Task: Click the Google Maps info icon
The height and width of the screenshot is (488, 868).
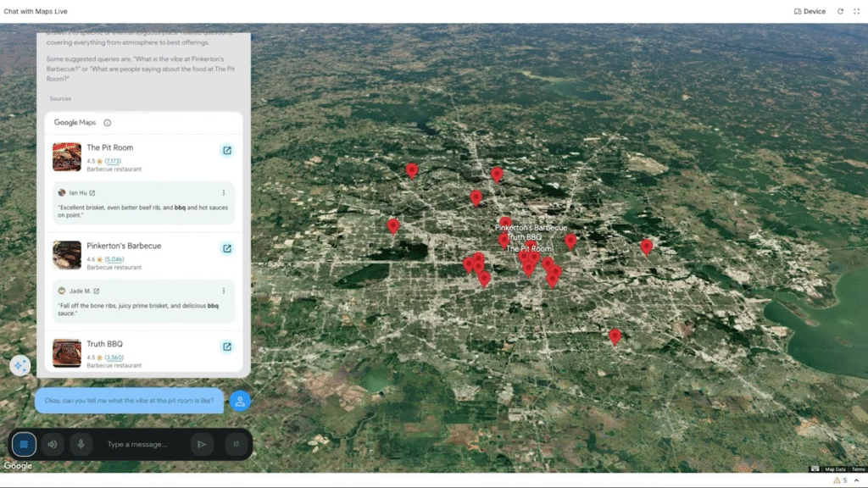Action: 107,123
